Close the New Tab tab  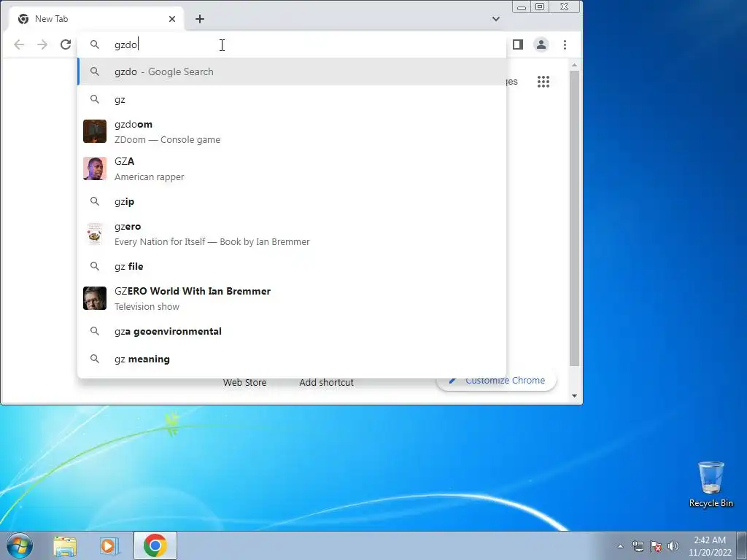tap(172, 19)
